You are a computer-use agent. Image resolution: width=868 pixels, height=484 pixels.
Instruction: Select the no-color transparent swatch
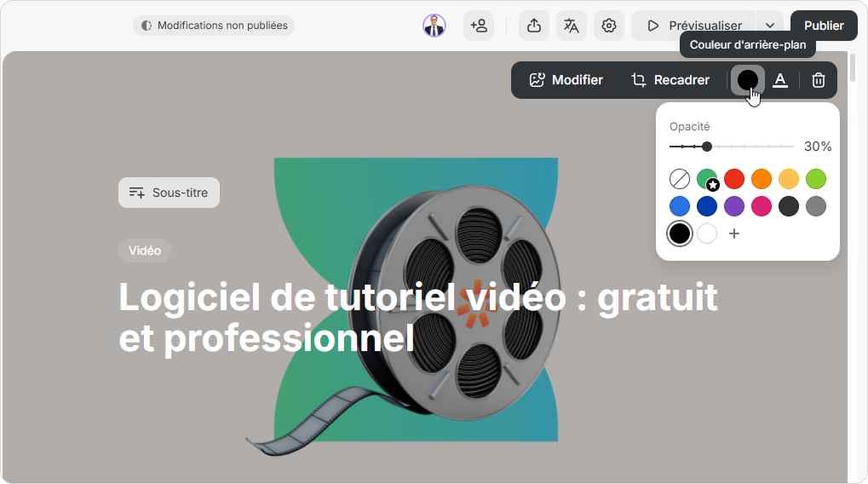[680, 179]
